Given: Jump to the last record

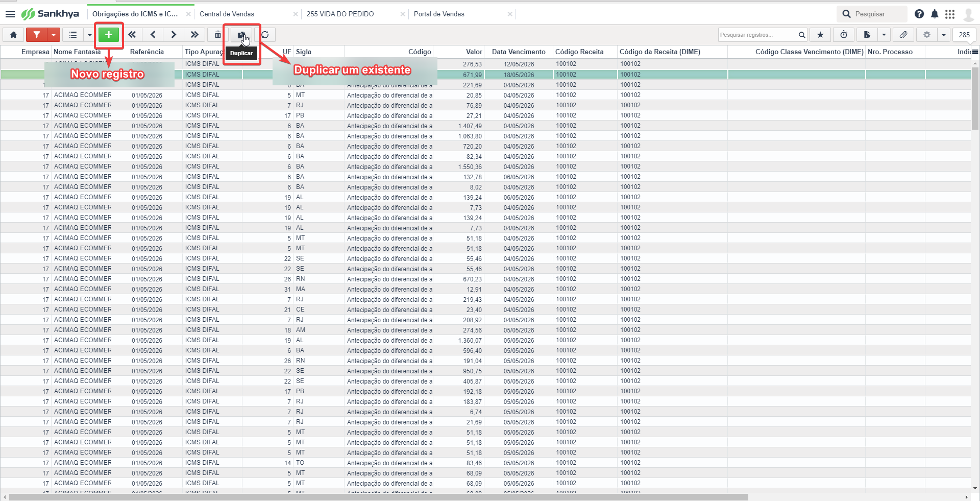Looking at the screenshot, I should tap(194, 35).
